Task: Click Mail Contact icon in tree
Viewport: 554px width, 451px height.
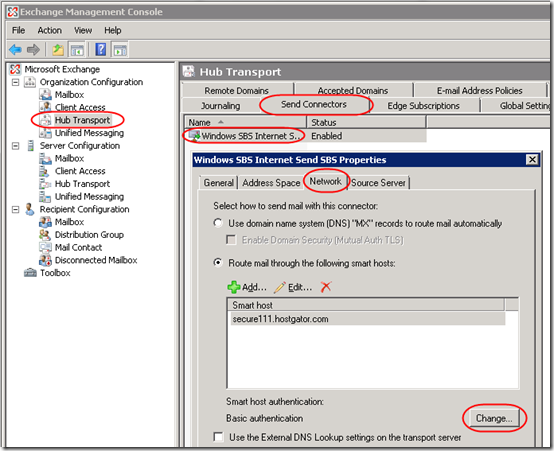Action: pos(45,247)
